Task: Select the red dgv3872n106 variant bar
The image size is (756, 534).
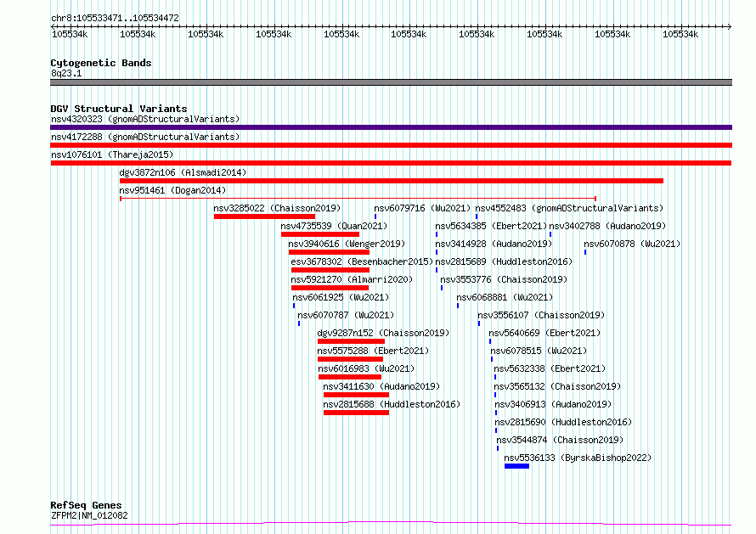Action: pyautogui.click(x=392, y=181)
